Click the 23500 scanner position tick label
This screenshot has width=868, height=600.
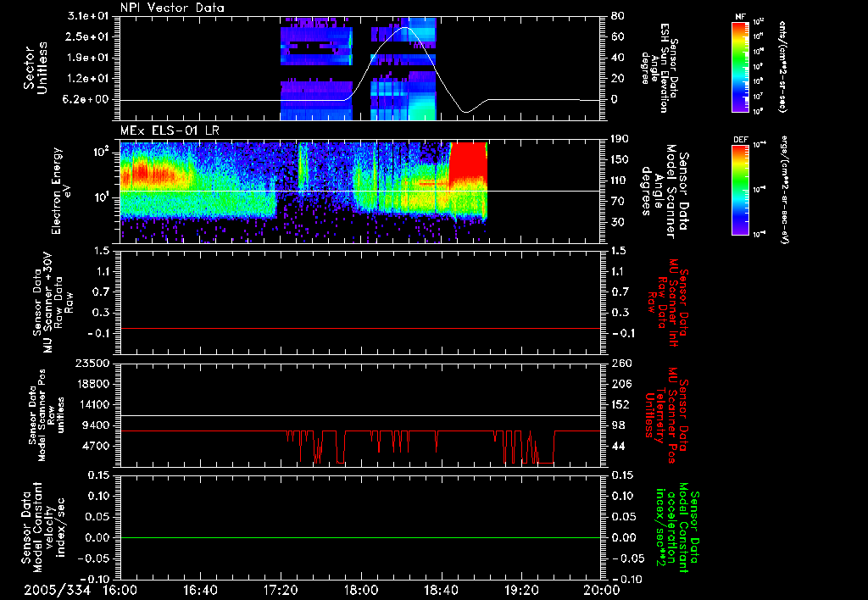coord(92,363)
